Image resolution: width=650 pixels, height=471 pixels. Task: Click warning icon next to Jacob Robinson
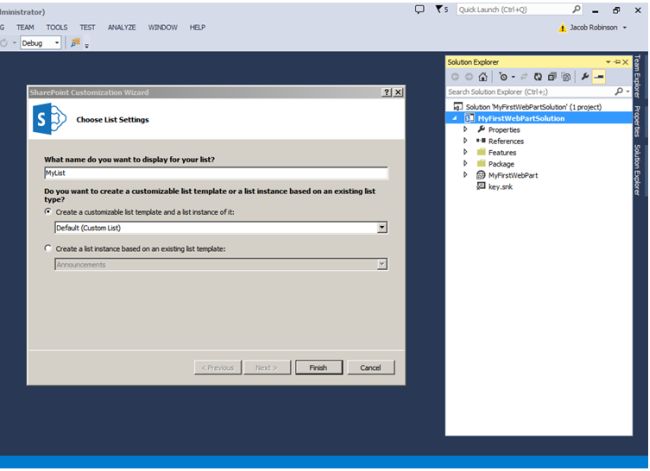click(562, 28)
